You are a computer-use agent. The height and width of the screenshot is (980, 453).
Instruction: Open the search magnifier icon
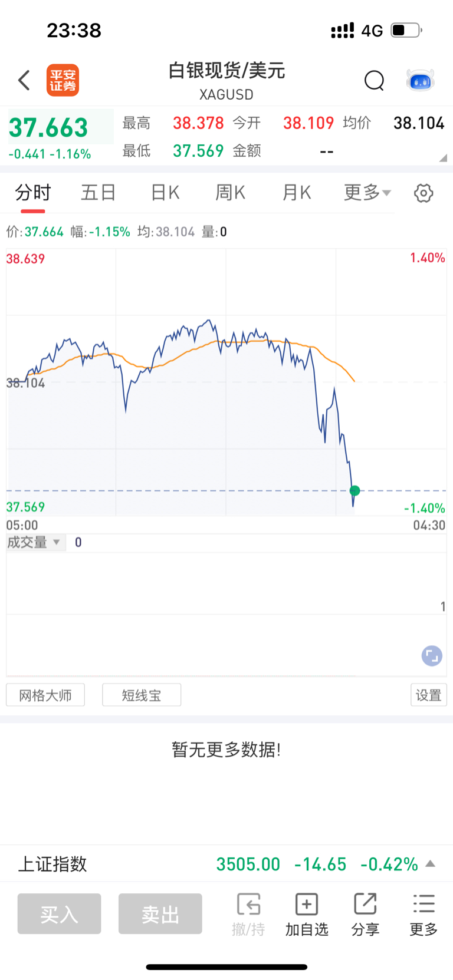pyautogui.click(x=374, y=80)
